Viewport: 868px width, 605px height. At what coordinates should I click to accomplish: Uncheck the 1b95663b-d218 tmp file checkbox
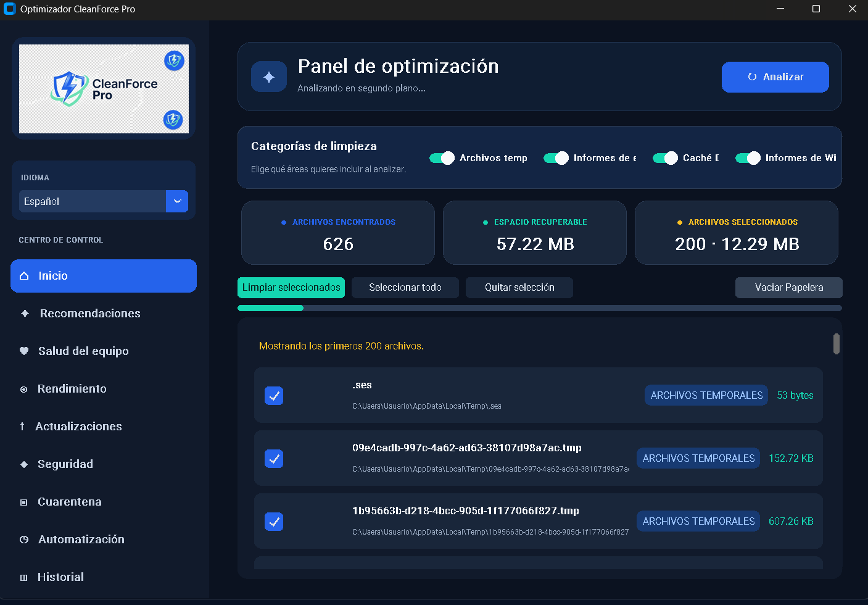tap(274, 522)
